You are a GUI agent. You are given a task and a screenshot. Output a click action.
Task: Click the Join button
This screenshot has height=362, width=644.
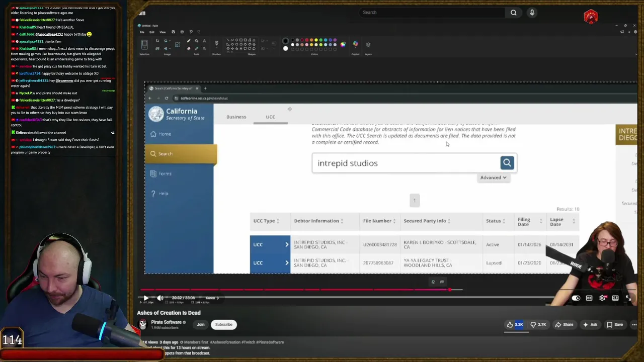coord(201,324)
